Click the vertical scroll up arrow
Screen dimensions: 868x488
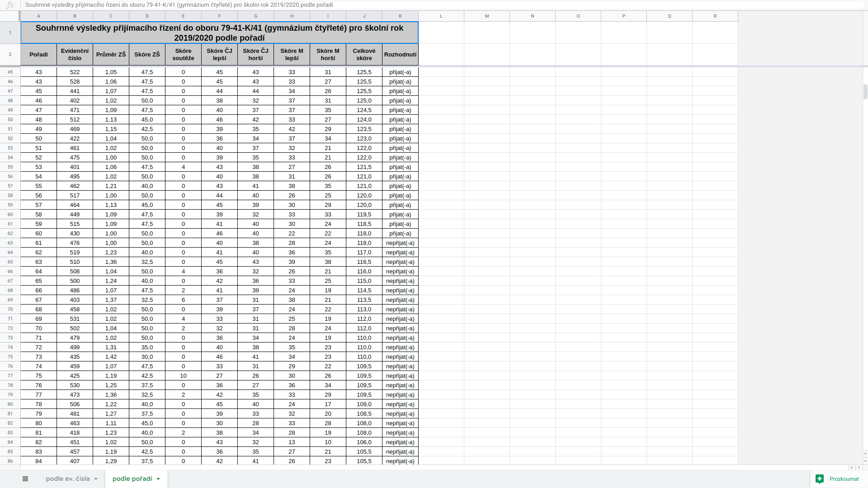click(865, 453)
